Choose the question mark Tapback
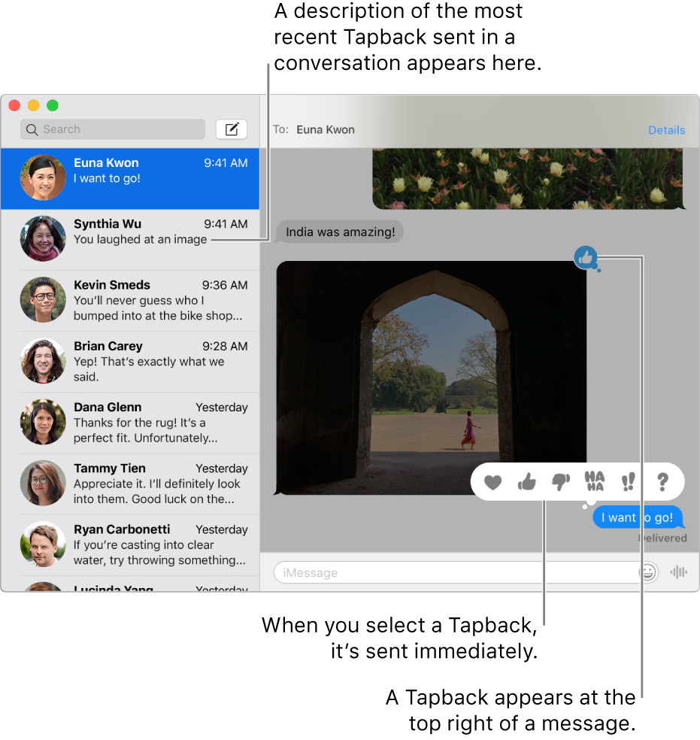This screenshot has width=700, height=740. [662, 482]
